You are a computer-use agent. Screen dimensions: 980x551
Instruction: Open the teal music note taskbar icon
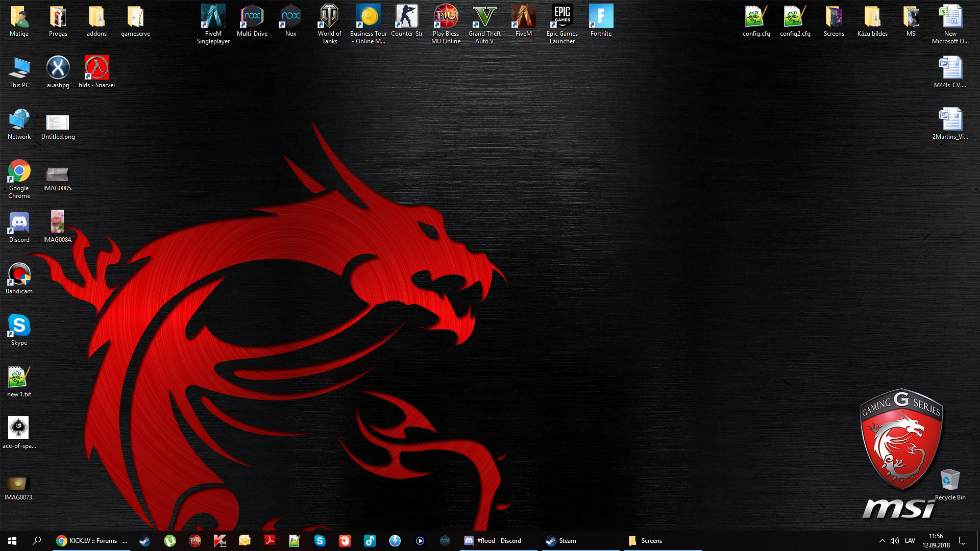[370, 541]
